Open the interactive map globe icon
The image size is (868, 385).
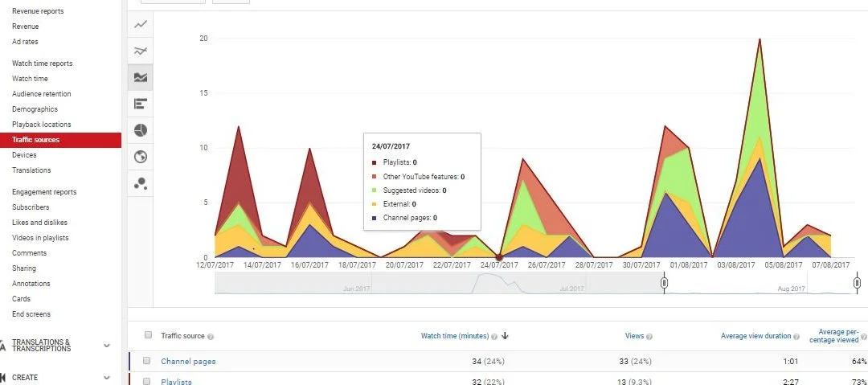tap(141, 158)
